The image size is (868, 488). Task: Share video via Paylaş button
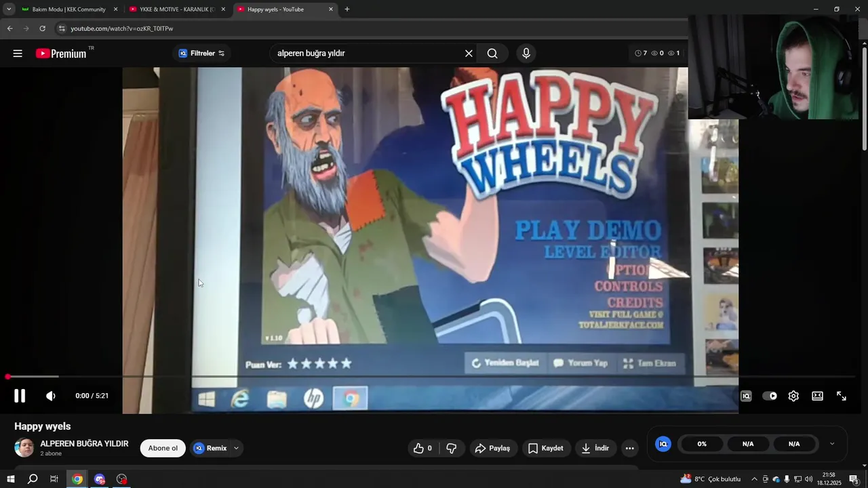point(494,448)
